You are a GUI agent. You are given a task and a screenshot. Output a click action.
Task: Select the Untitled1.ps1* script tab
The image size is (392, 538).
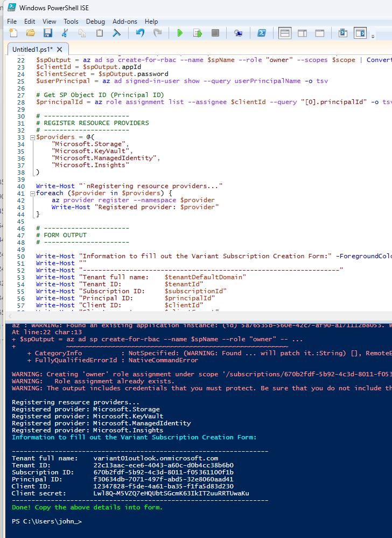(32, 50)
